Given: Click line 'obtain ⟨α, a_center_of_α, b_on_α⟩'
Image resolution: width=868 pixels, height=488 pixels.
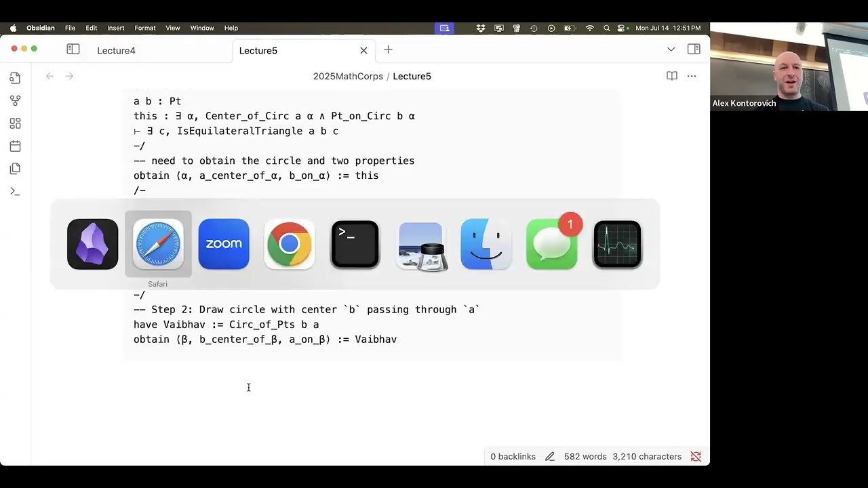Looking at the screenshot, I should point(256,176).
